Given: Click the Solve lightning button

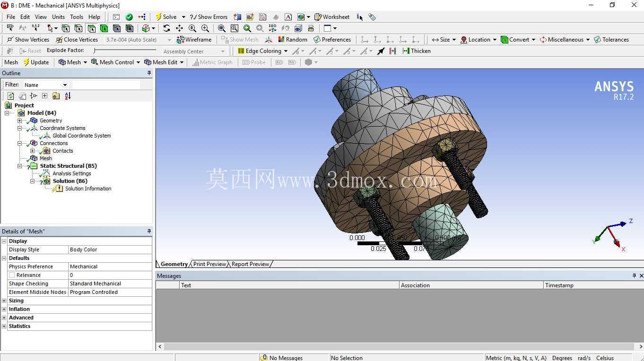Looking at the screenshot, I should (x=166, y=17).
